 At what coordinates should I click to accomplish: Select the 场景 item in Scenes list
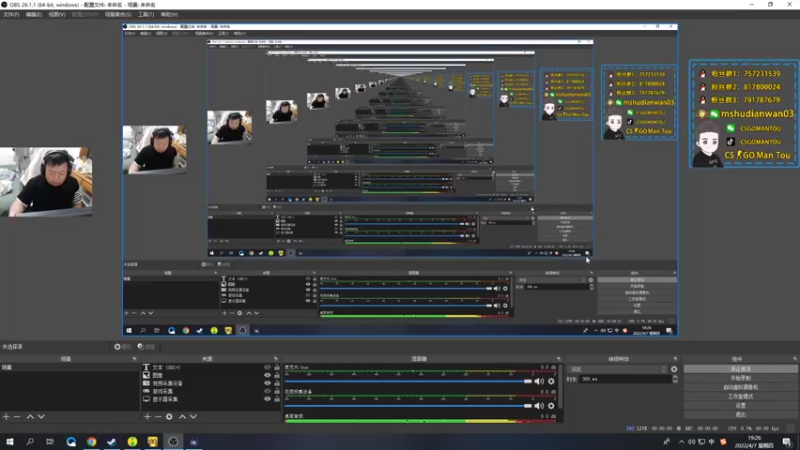click(69, 367)
